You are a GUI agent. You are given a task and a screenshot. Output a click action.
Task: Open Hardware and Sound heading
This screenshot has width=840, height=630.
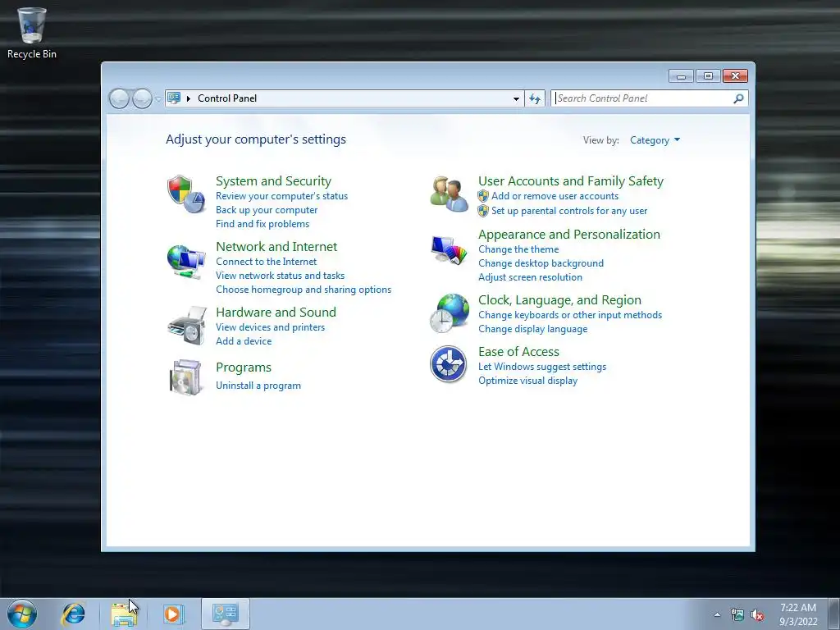pos(276,312)
